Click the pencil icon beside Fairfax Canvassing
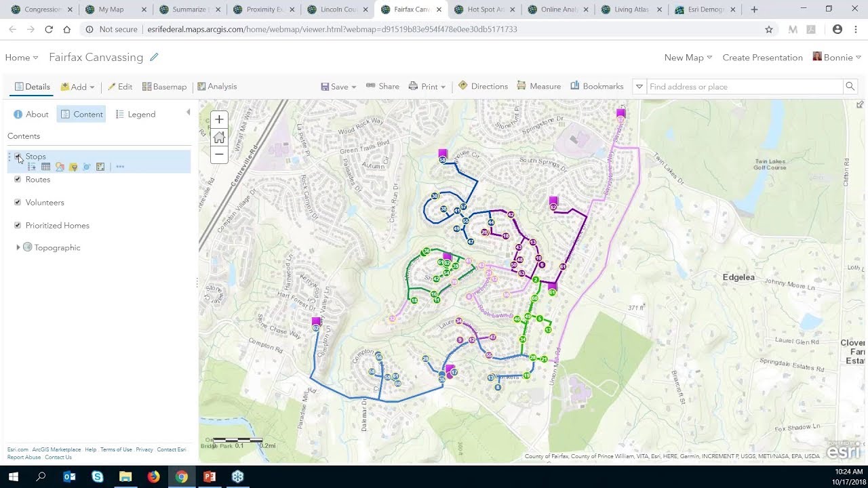The image size is (868, 488). [x=154, y=57]
